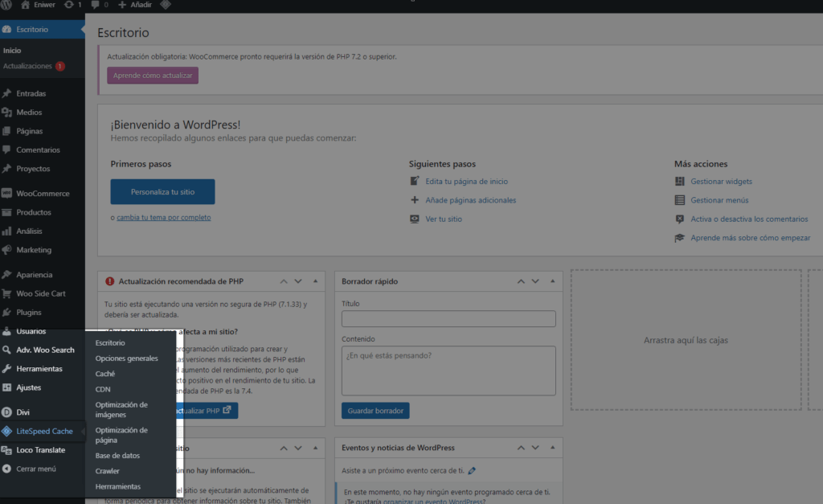Click the Productos box icon
Screen dimensions: 823x504
[x=6, y=212]
